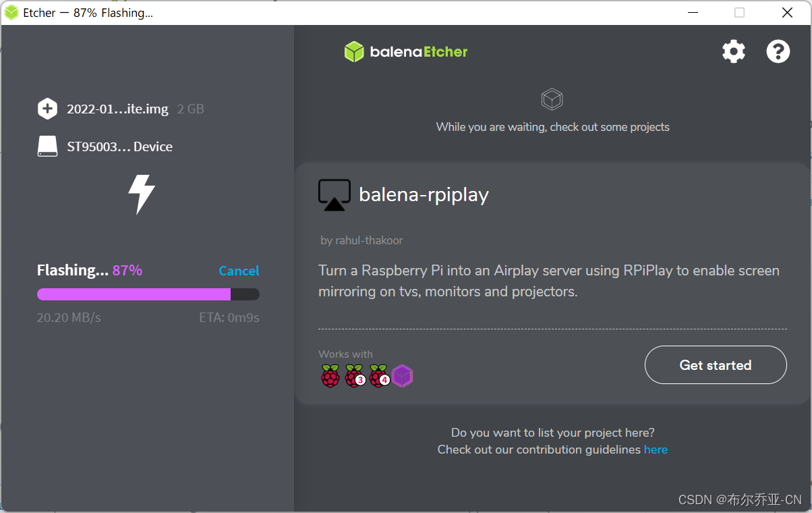This screenshot has height=513, width=812.
Task: Click the ST95003… Device drive name
Action: coord(120,146)
